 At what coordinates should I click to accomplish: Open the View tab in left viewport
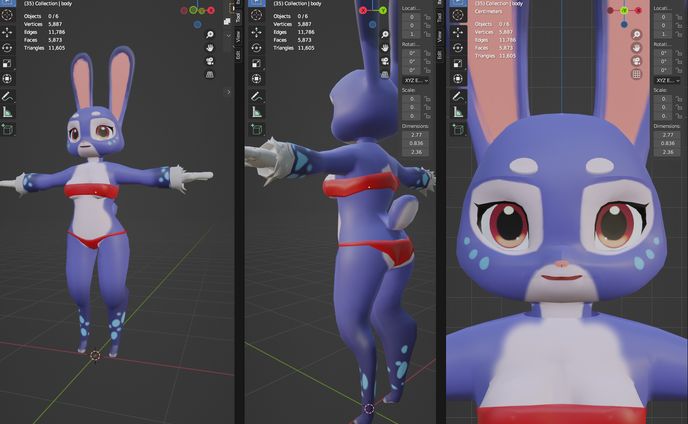(x=238, y=36)
